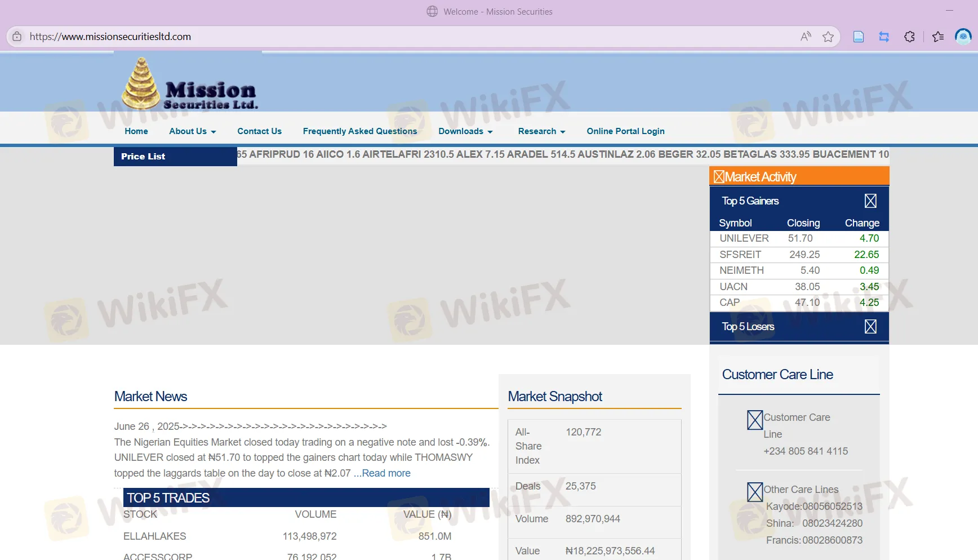Image resolution: width=978 pixels, height=560 pixels.
Task: Click the Online Portal Login link
Action: tap(625, 131)
